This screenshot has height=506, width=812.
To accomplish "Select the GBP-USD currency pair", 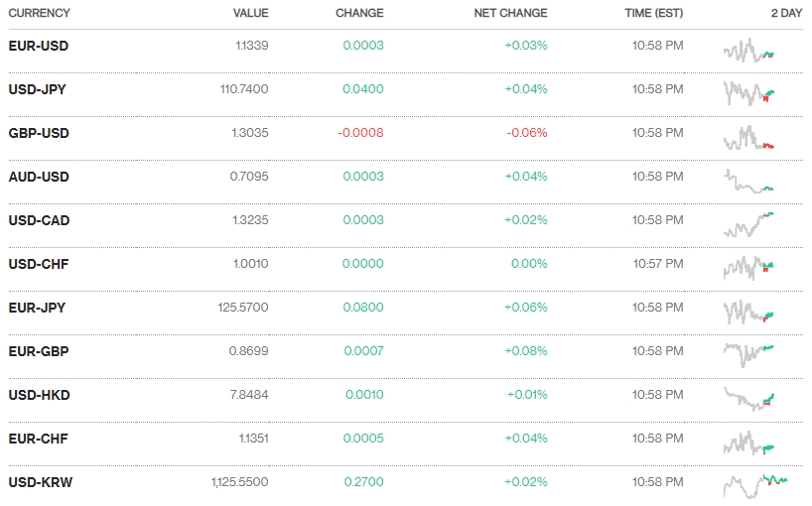I will pos(39,133).
